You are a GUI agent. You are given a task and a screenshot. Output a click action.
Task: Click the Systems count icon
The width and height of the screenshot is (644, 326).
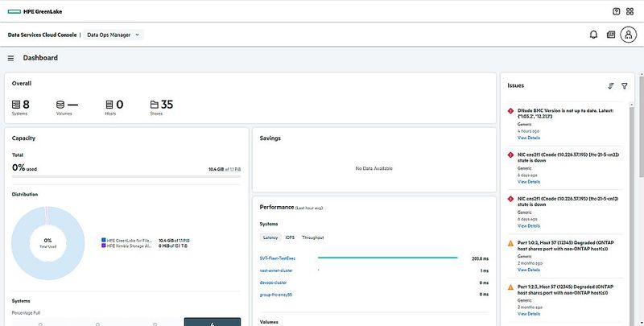click(x=16, y=105)
